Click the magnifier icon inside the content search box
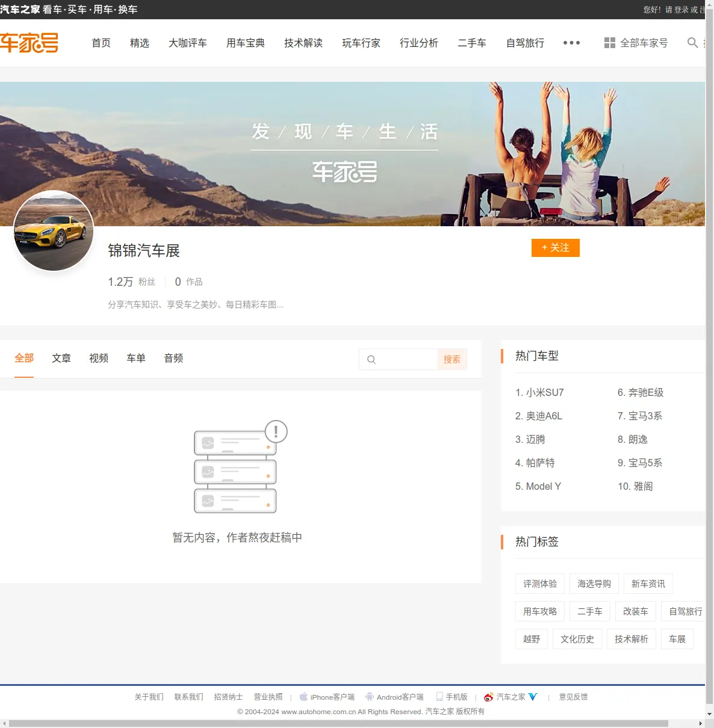 [x=371, y=359]
